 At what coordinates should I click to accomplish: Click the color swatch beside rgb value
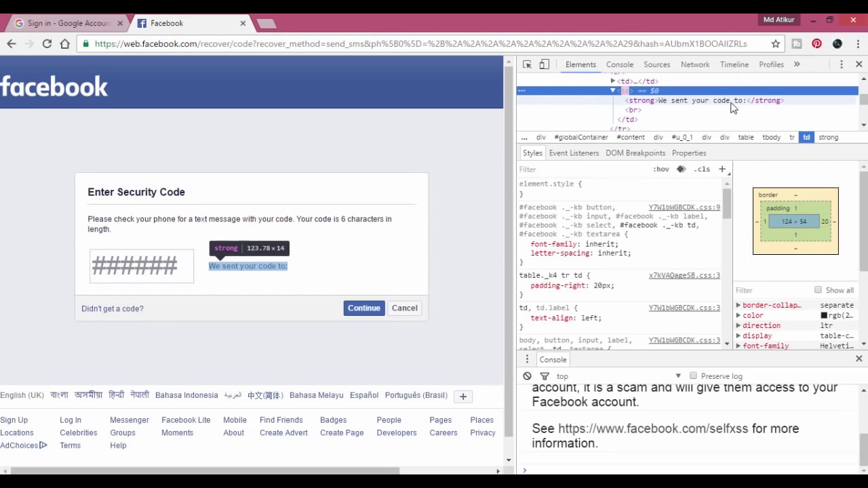(824, 316)
